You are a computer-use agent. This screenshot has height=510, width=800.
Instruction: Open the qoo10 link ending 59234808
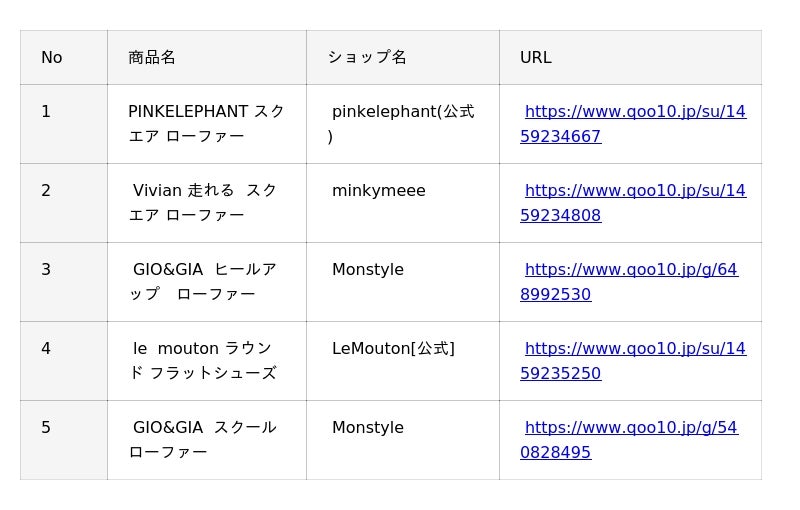634,191
